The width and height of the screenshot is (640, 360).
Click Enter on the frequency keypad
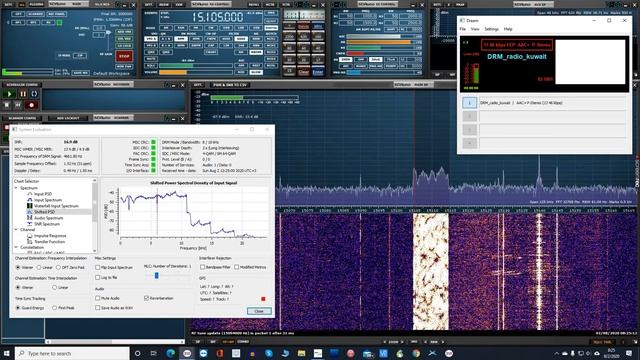(x=318, y=72)
